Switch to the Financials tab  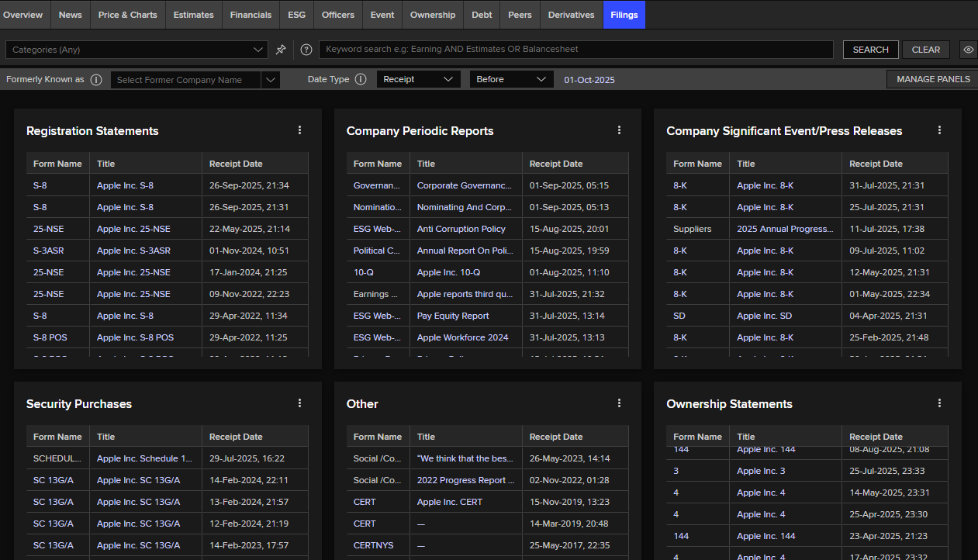point(251,15)
